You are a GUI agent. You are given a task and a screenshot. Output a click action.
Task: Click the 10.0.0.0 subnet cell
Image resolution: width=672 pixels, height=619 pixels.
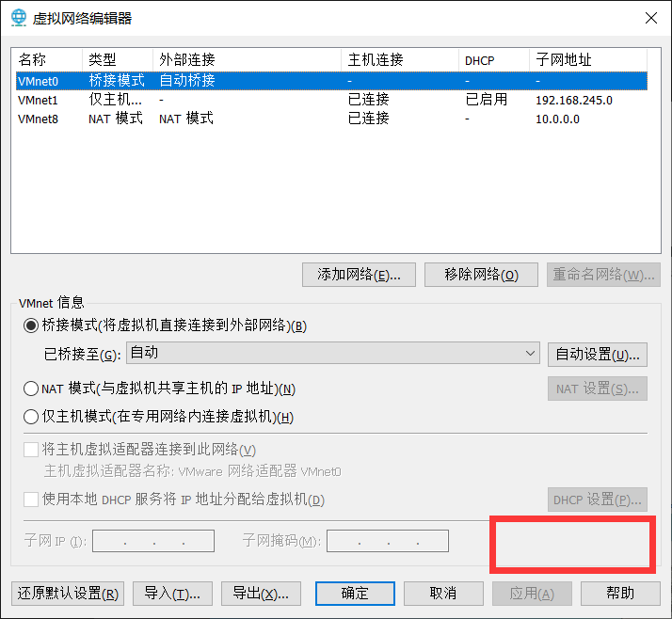pos(557,119)
